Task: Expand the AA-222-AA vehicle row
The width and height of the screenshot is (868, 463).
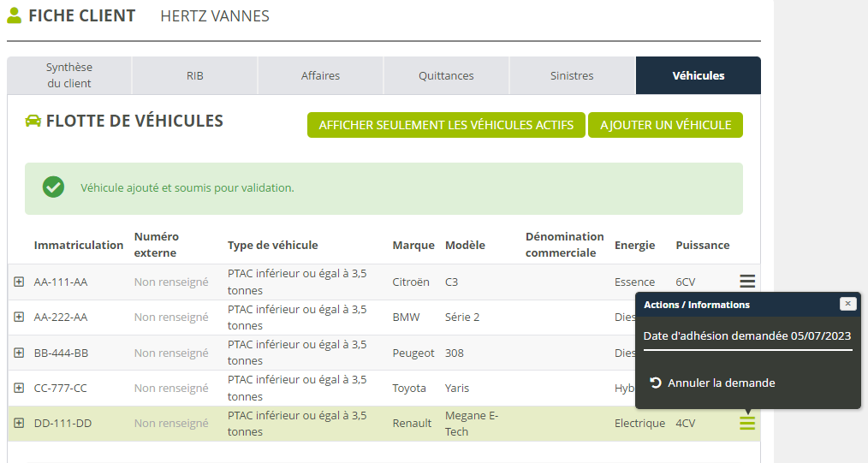Action: click(19, 317)
